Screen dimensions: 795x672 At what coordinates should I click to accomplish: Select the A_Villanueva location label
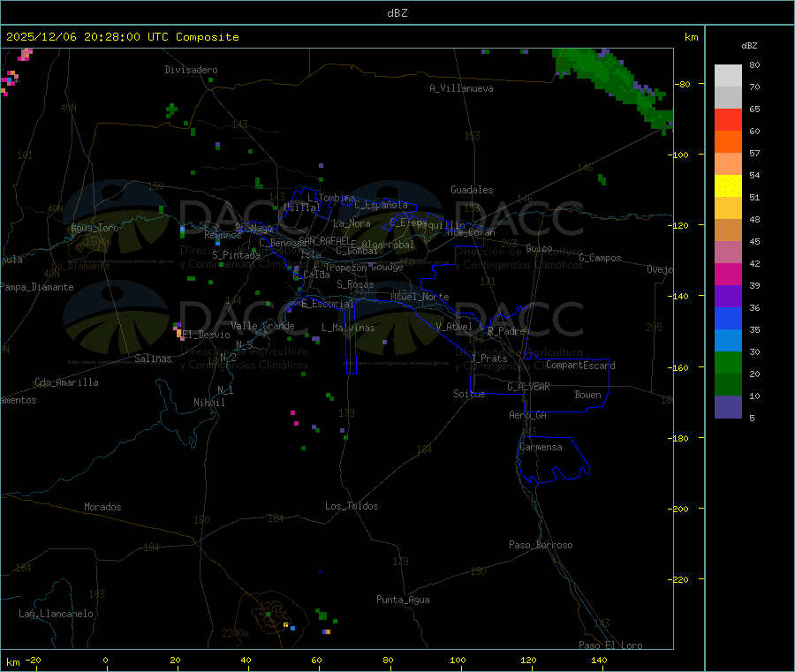(x=461, y=88)
